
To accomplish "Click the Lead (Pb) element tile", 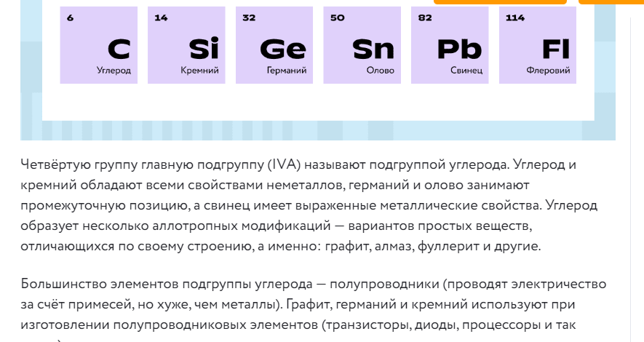I will pos(450,45).
